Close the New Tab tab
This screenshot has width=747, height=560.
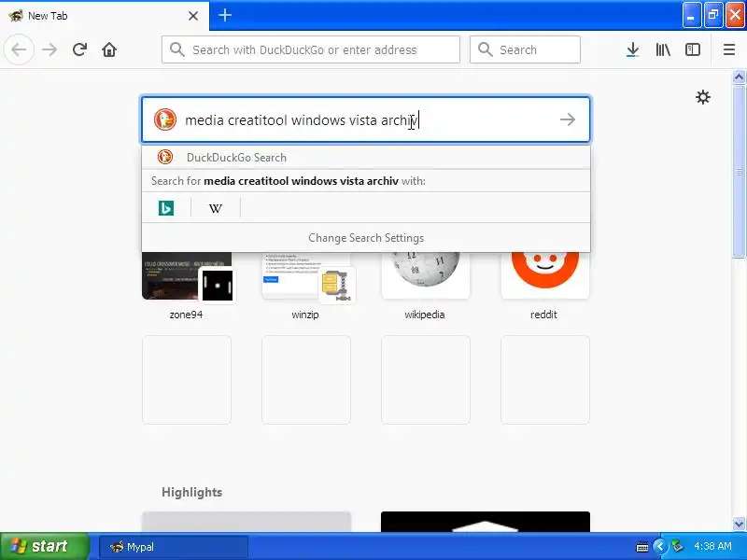pyautogui.click(x=193, y=16)
